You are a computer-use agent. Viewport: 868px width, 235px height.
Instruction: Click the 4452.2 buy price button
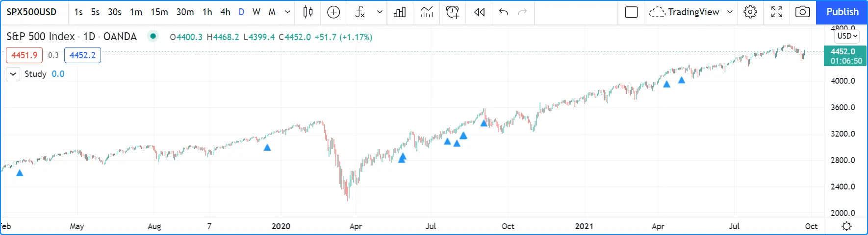[82, 55]
